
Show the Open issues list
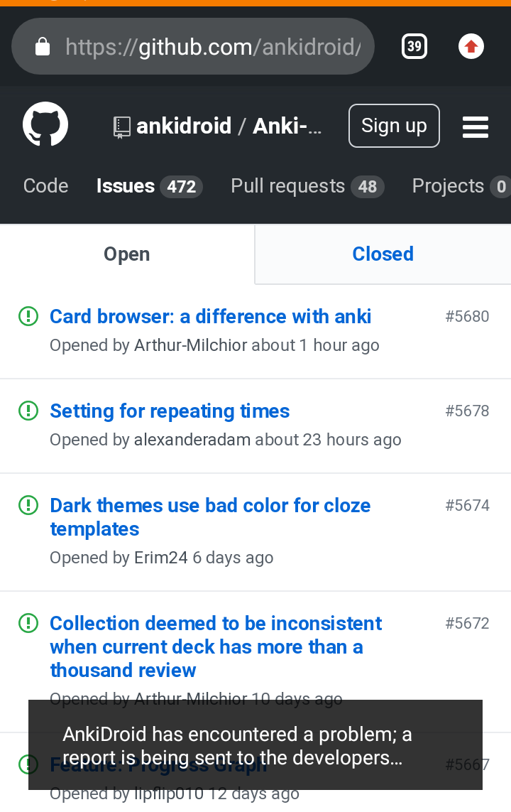[x=127, y=254]
